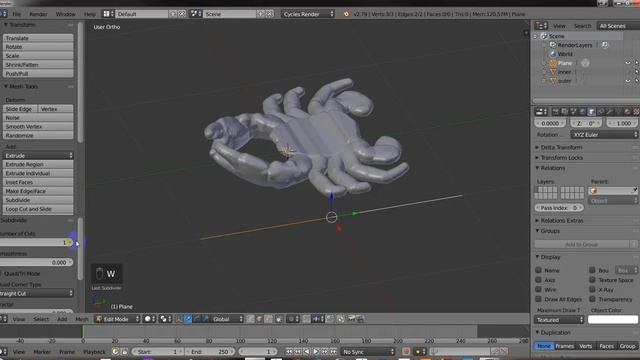
Task: Open the World properties tab icon
Action: (582, 111)
